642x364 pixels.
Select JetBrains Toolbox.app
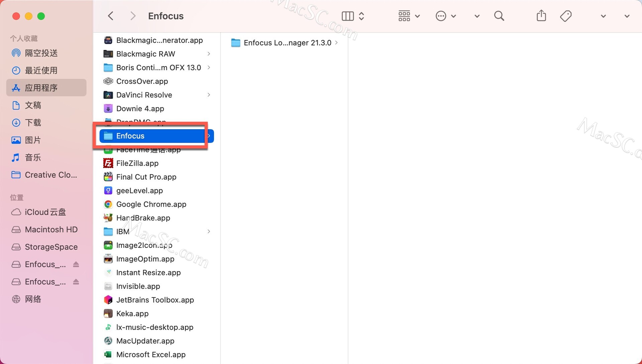[156, 300]
